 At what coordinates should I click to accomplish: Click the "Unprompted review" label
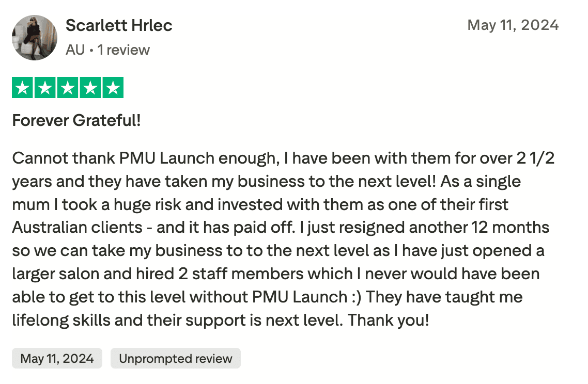coord(176,359)
